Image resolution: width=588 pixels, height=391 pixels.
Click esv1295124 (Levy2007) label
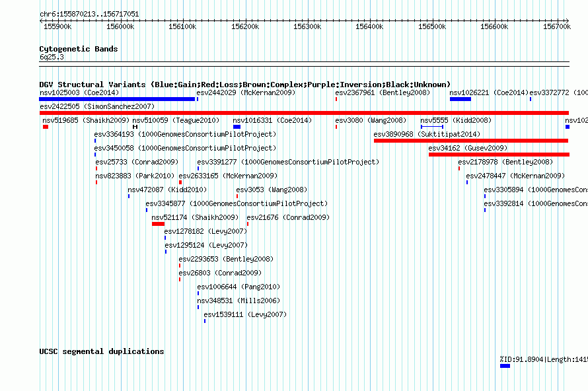click(x=206, y=245)
